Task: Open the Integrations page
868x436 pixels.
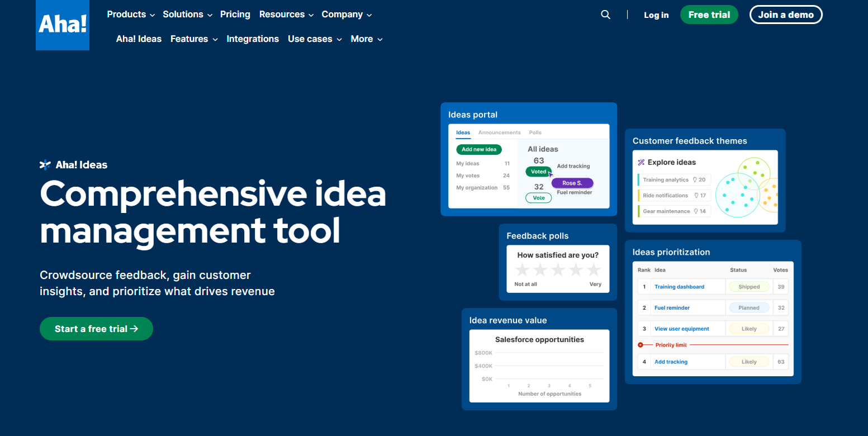Action: pyautogui.click(x=253, y=39)
